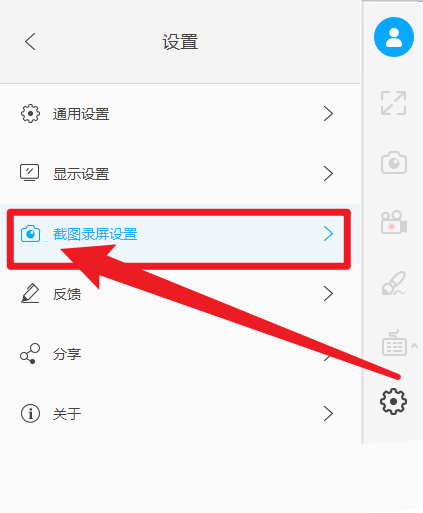Click the pencil icon beside 反馈
This screenshot has width=423, height=513.
pos(30,293)
